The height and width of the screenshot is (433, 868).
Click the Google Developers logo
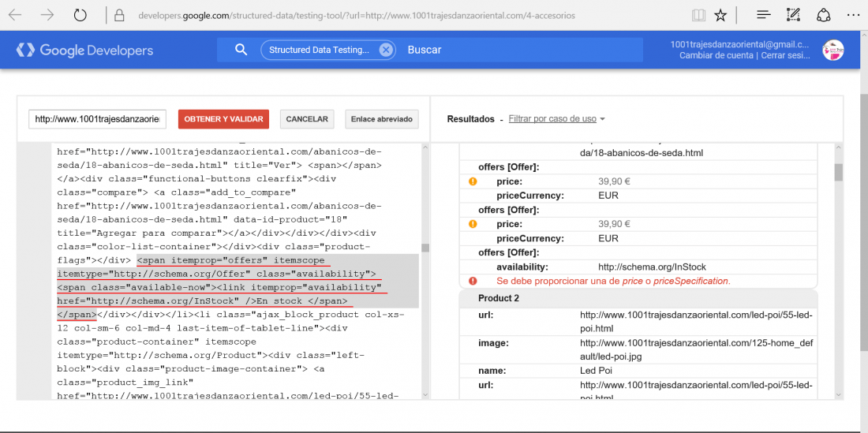(84, 50)
